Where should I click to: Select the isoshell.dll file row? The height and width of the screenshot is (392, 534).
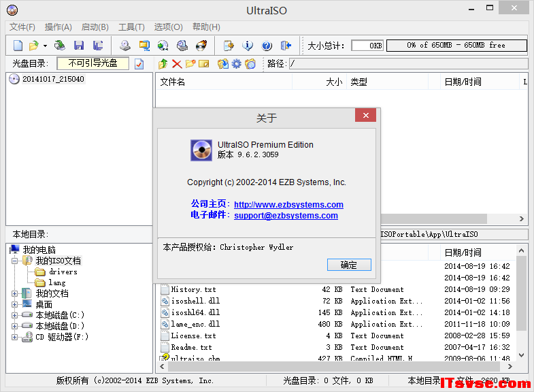[x=337, y=301]
